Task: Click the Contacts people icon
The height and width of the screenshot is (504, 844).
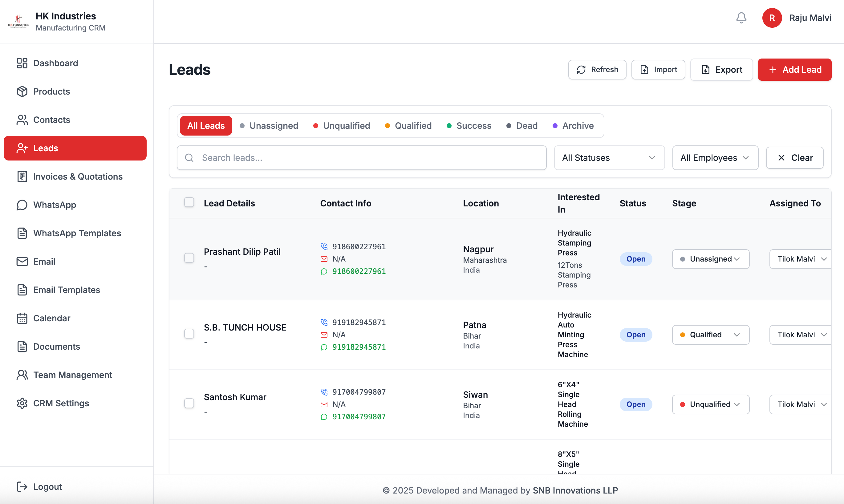Action: coord(22,120)
